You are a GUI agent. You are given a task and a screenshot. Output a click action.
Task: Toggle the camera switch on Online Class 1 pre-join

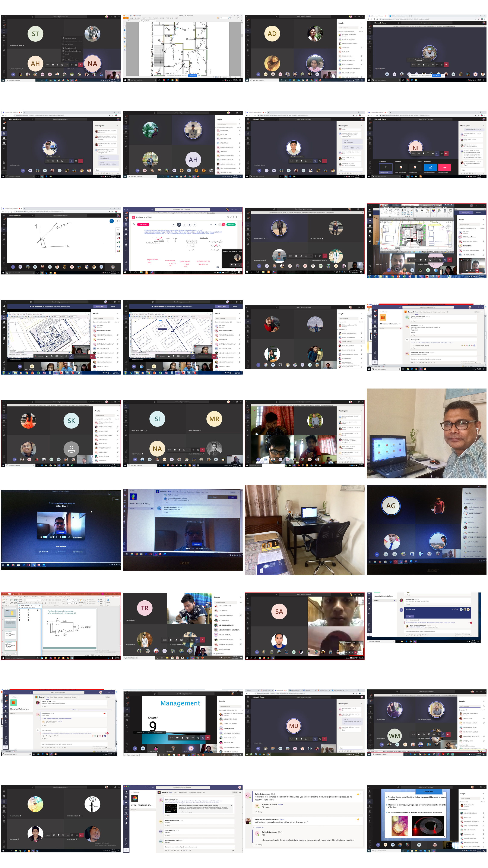tap(45, 537)
